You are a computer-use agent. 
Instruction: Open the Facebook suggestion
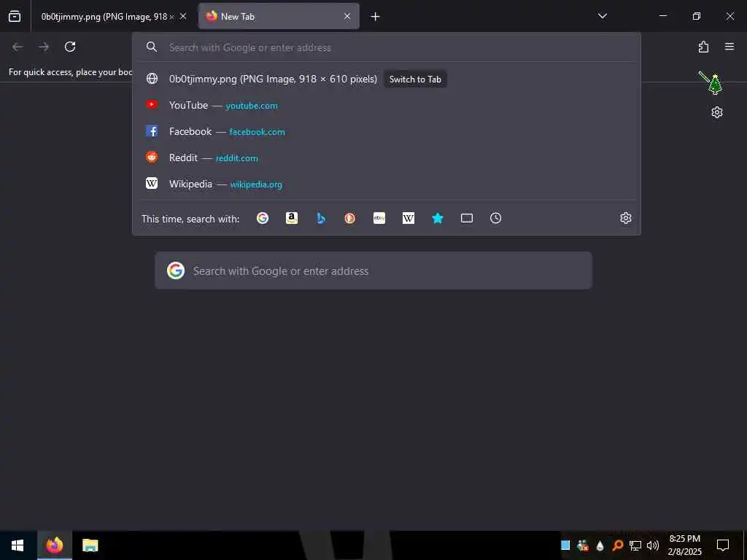pos(387,131)
